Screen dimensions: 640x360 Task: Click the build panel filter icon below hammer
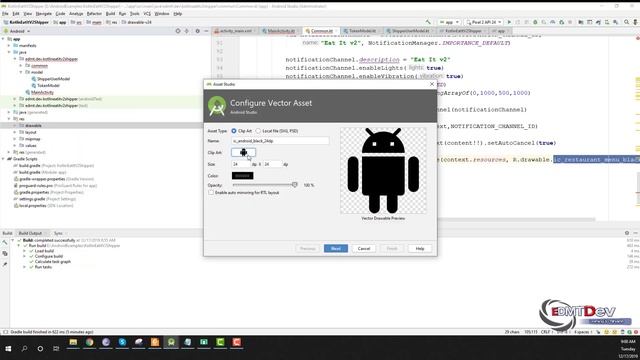[x=5, y=254]
